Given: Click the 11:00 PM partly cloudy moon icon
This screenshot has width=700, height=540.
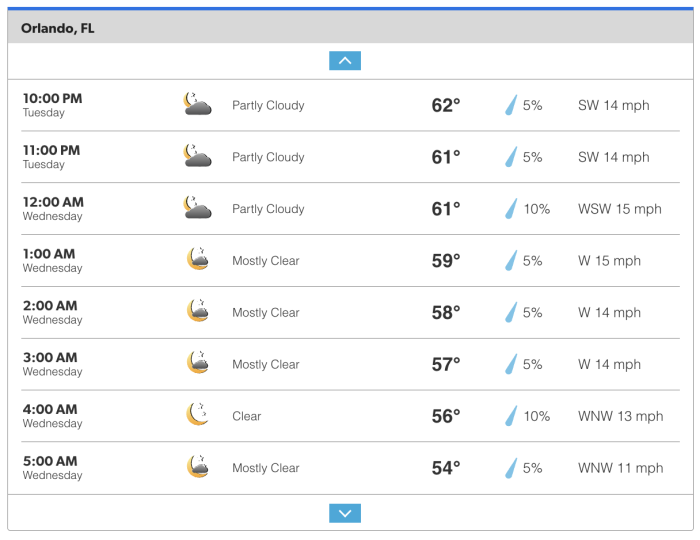Looking at the screenshot, I should click(198, 157).
